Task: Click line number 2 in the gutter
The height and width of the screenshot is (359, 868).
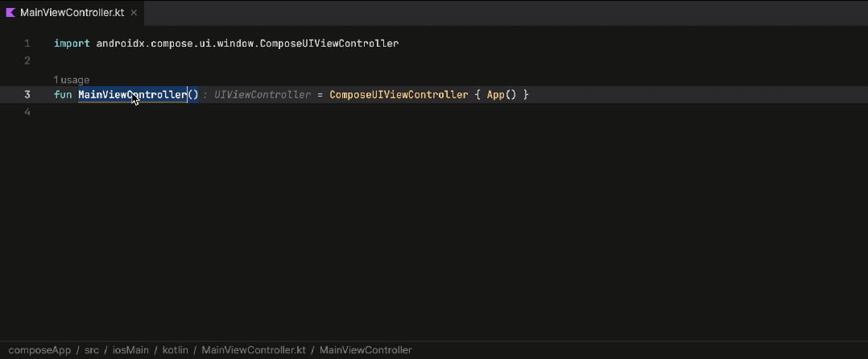Action: [x=27, y=60]
